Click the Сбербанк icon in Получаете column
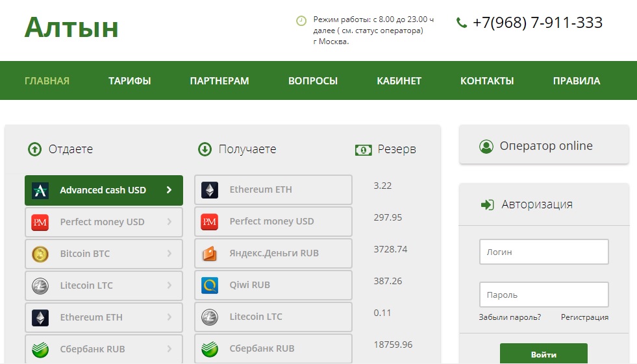Image resolution: width=637 pixels, height=364 pixels. (x=210, y=348)
